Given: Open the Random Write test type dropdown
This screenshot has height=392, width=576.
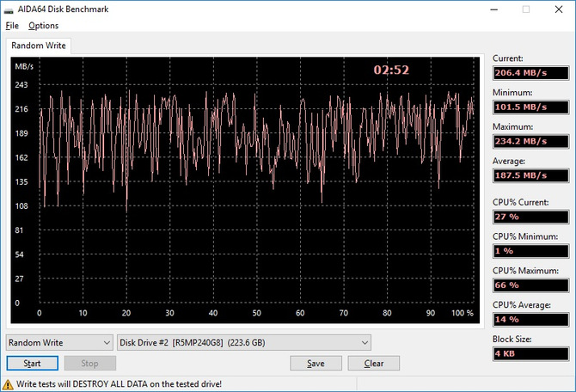Looking at the screenshot, I should [x=59, y=343].
